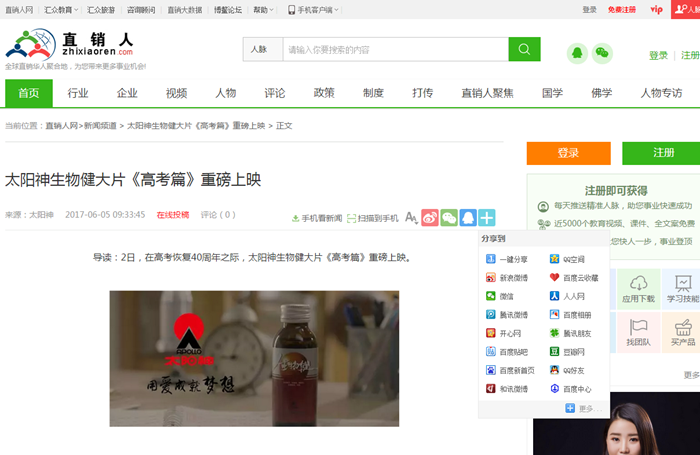The image size is (700, 455).
Task: Open the 首页 navigation tab
Action: click(29, 93)
